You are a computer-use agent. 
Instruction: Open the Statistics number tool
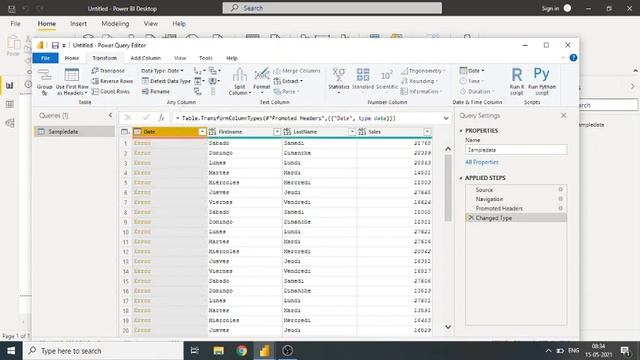[x=339, y=81]
